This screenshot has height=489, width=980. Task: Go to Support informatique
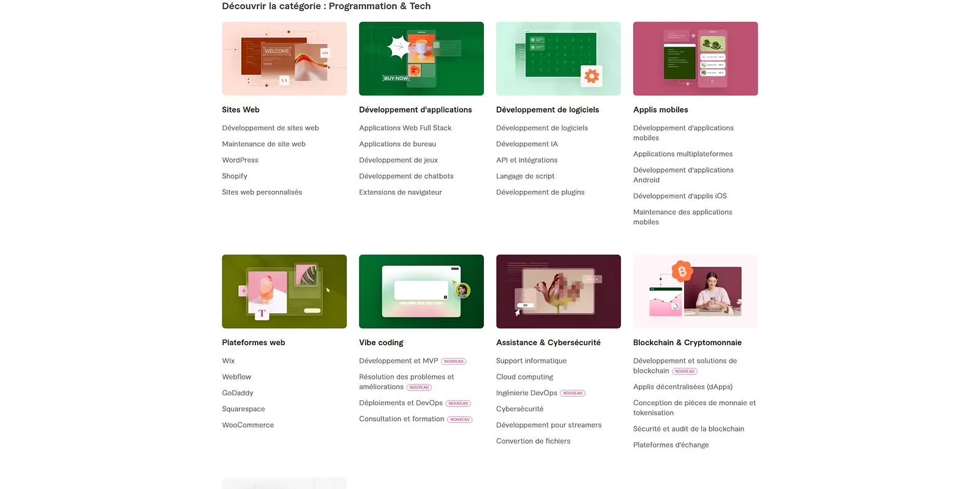click(x=532, y=361)
